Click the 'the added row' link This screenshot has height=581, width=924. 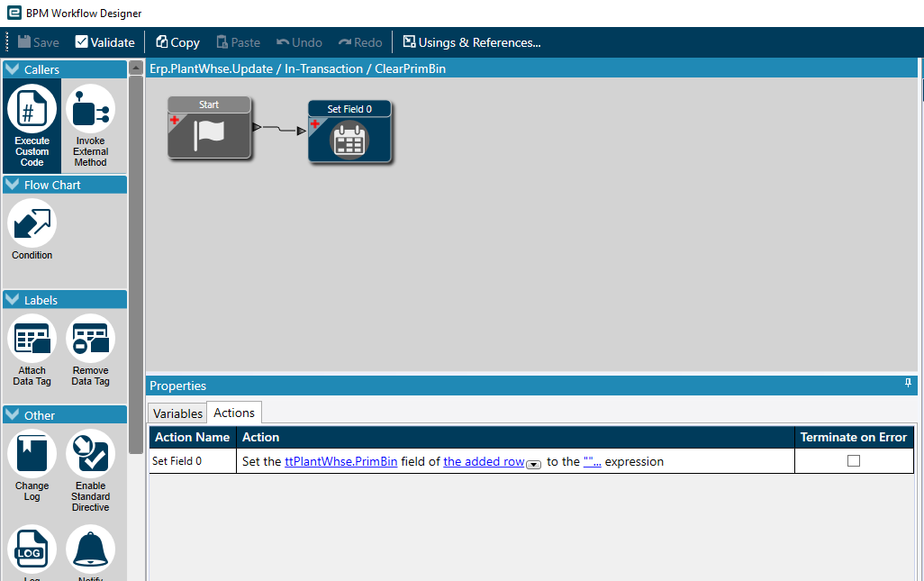[484, 461]
